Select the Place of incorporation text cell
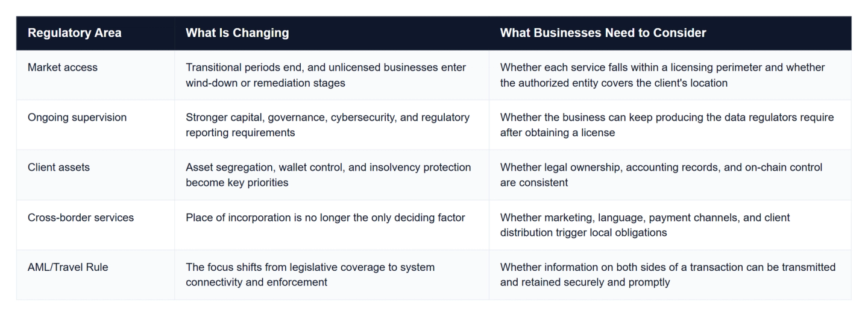Screen dimensions: 868x316 pyautogui.click(x=332, y=226)
